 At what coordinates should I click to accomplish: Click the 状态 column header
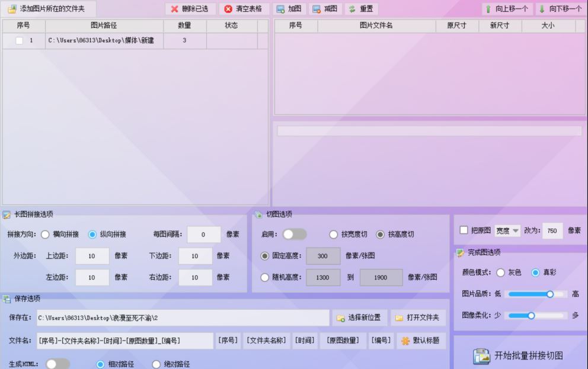(232, 26)
